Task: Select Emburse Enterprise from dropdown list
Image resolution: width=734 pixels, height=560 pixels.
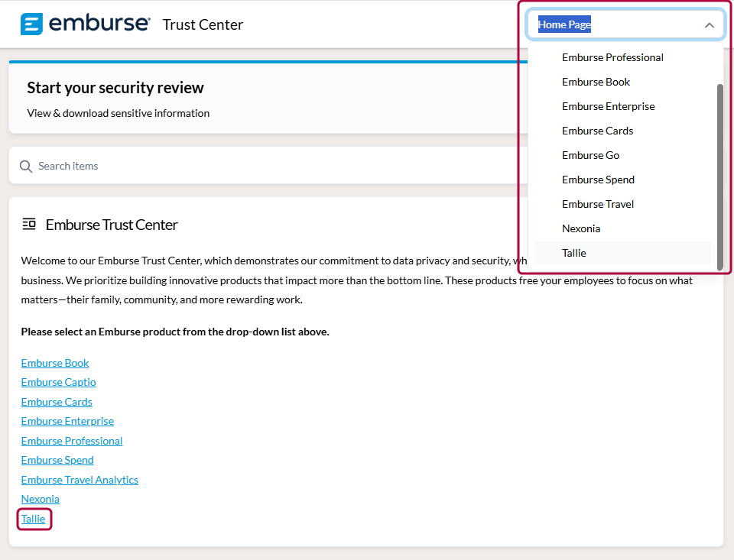Action: (622, 106)
